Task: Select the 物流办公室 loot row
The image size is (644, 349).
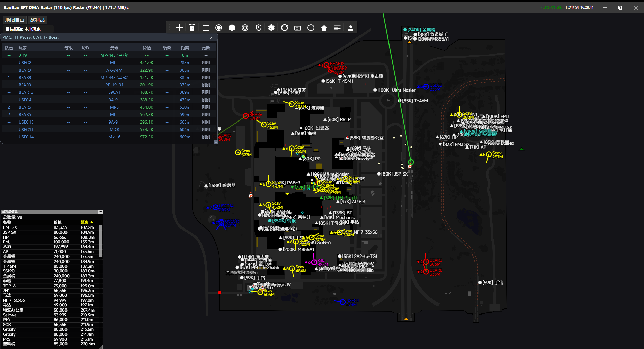Action: point(50,310)
